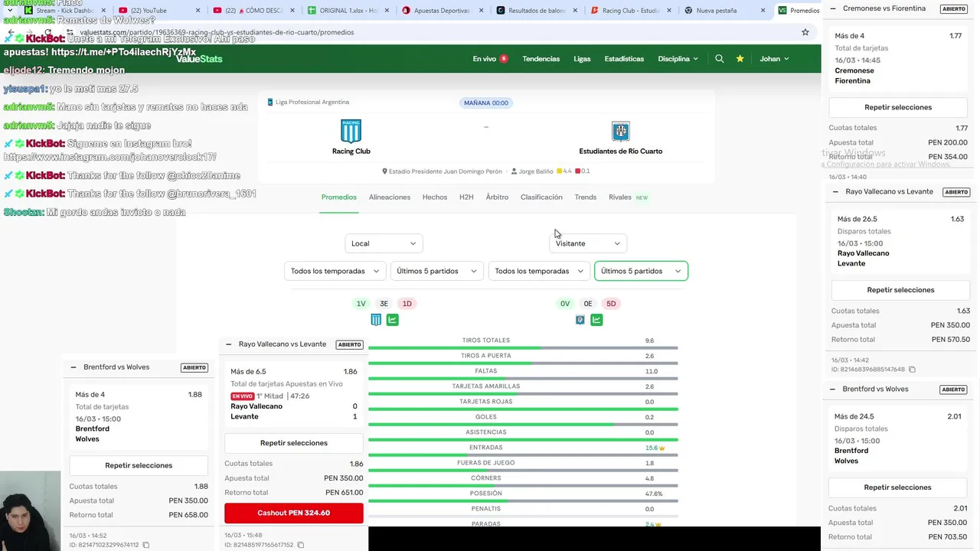Open Estudiantes de Río Cuarto trend chart icon
This screenshot has height=551, width=980.
pos(596,320)
